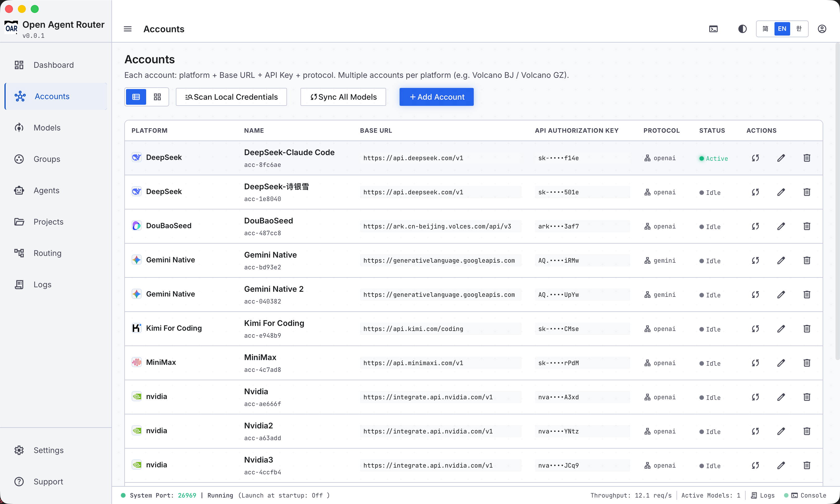Open Projects in the sidebar
Screen dimensions: 840x504
click(x=56, y=222)
